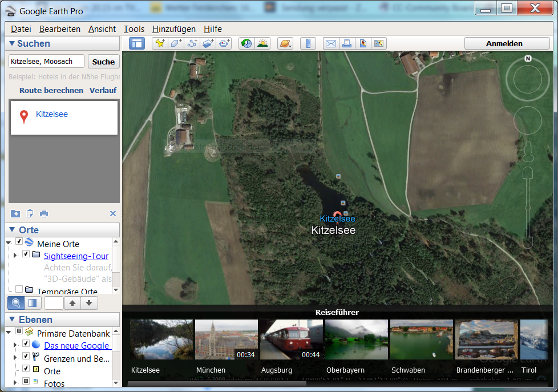
Task: Click the north N compass marker
Action: point(528,59)
